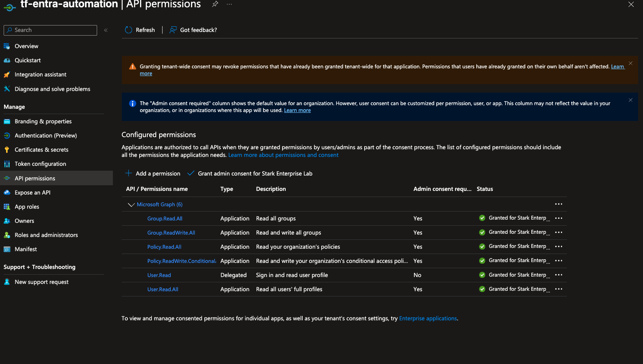Screen dimensions: 643x364
Task: Open the Policy.Read.All permission link
Action: click(x=164, y=247)
